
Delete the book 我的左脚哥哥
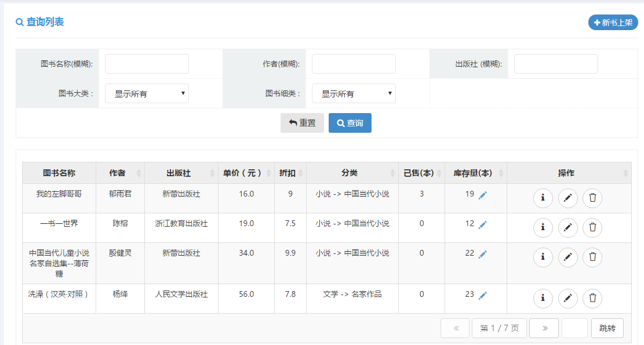click(x=592, y=198)
